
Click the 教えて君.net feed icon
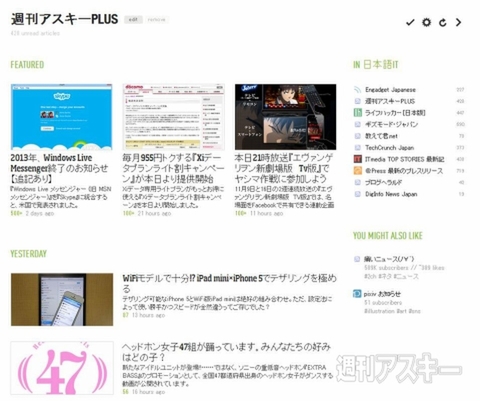tap(357, 136)
